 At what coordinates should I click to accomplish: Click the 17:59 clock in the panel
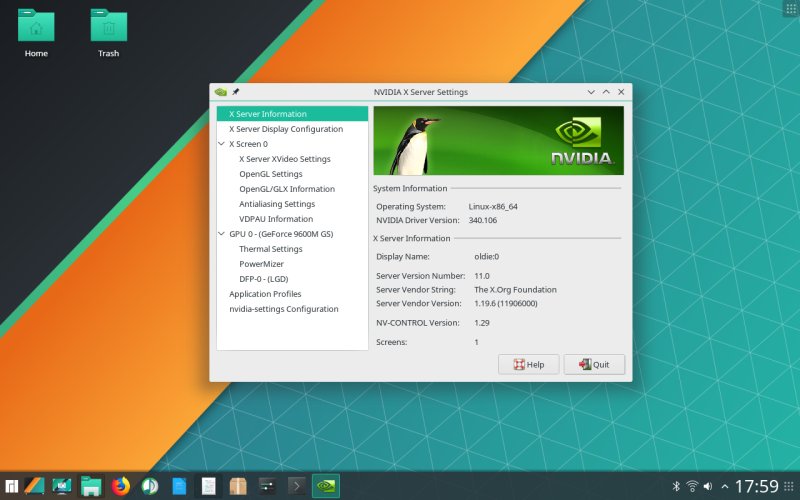click(756, 486)
